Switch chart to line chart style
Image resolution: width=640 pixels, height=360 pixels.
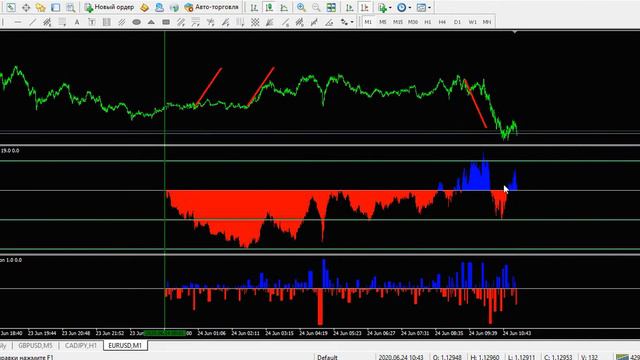click(284, 7)
